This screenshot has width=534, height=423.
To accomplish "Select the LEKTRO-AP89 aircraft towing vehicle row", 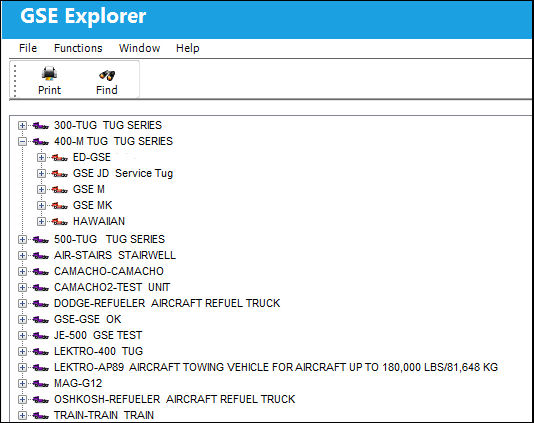I will click(276, 367).
